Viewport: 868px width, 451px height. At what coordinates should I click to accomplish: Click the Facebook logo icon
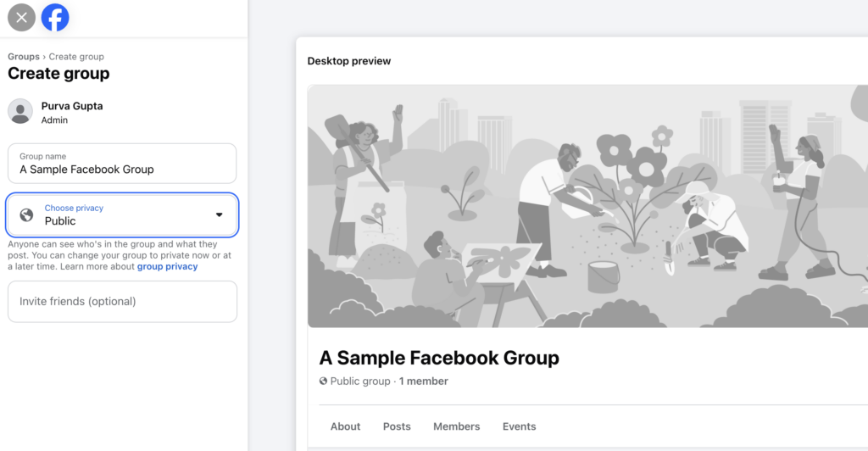tap(55, 17)
